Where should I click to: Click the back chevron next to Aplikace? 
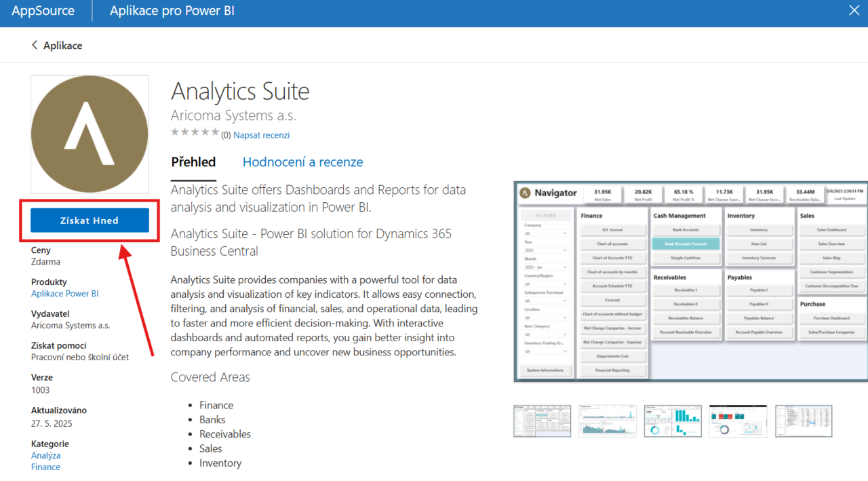pyautogui.click(x=35, y=45)
